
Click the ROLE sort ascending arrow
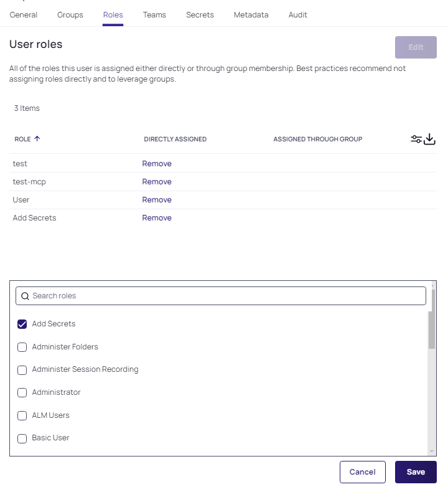click(37, 139)
